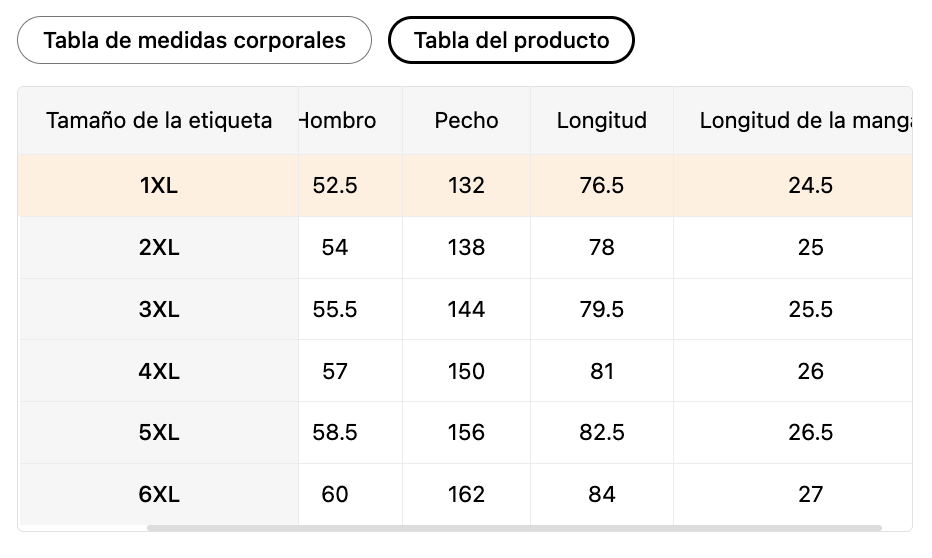Select the 3XL size row label
This screenshot has width=932, height=558.
pos(159,309)
